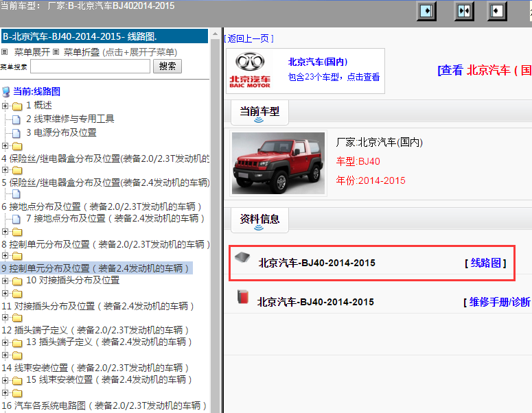Screen dimensions: 532x413
Task: Click the document icon of 2 线束维修与专用工具
Action: pos(16,119)
